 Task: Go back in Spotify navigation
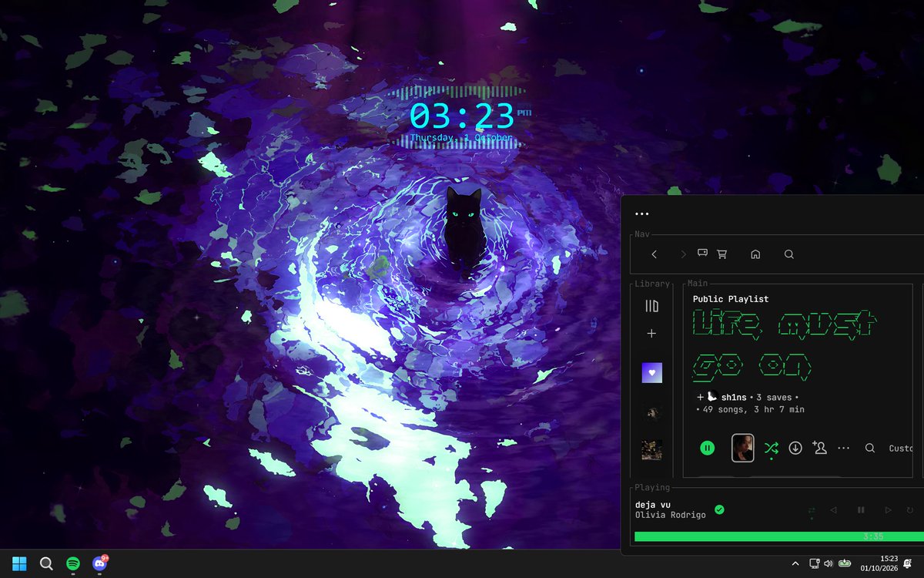(x=654, y=254)
